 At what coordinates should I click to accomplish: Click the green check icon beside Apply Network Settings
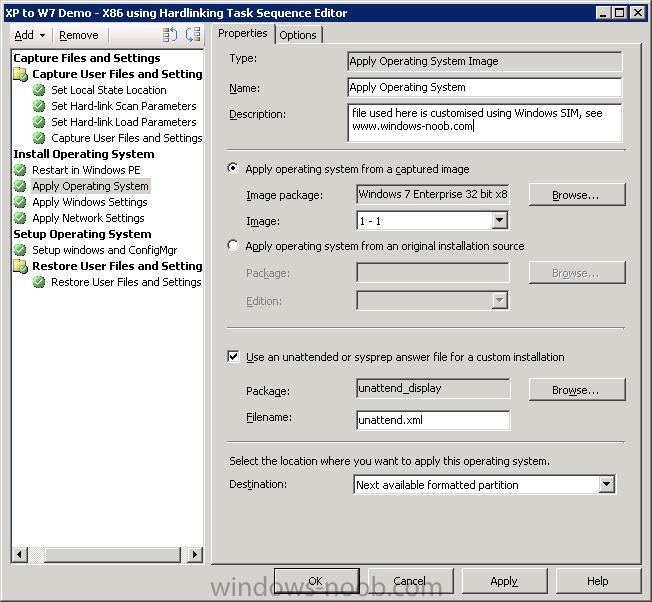coord(20,218)
